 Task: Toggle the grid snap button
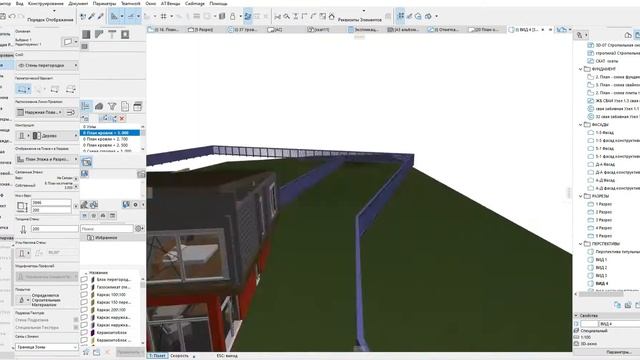click(164, 16)
